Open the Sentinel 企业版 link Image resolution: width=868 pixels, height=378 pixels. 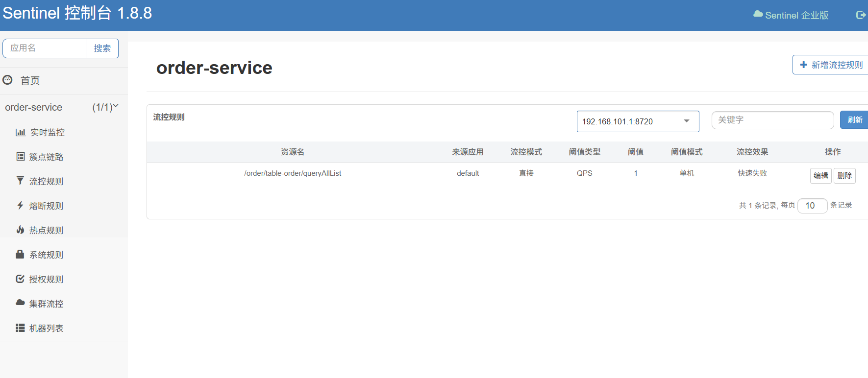[791, 15]
